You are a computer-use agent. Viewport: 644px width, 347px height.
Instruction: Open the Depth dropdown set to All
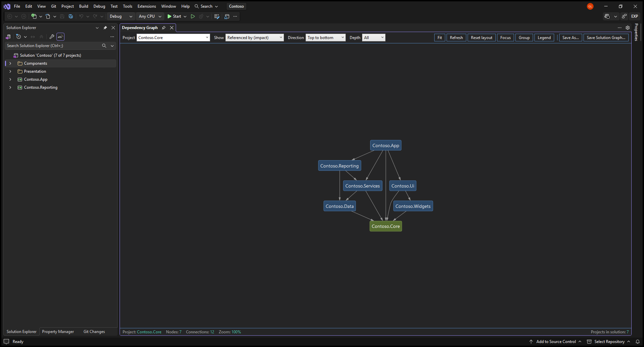[374, 38]
